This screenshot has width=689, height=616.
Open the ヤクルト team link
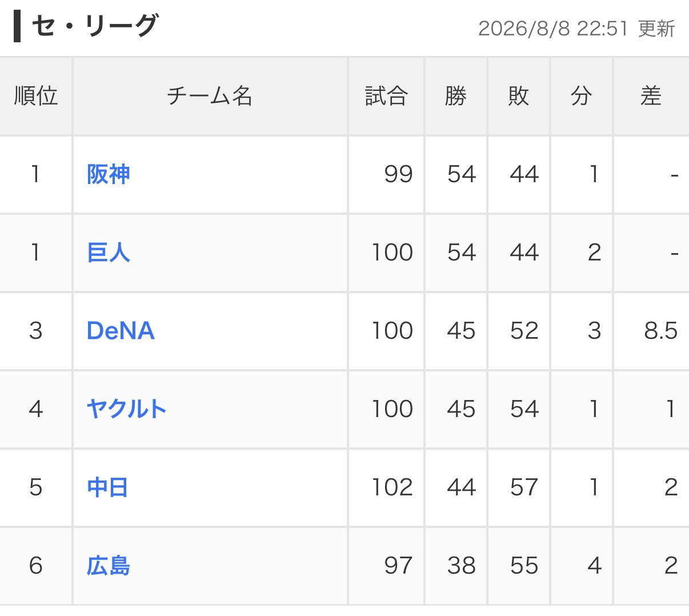[x=127, y=409]
